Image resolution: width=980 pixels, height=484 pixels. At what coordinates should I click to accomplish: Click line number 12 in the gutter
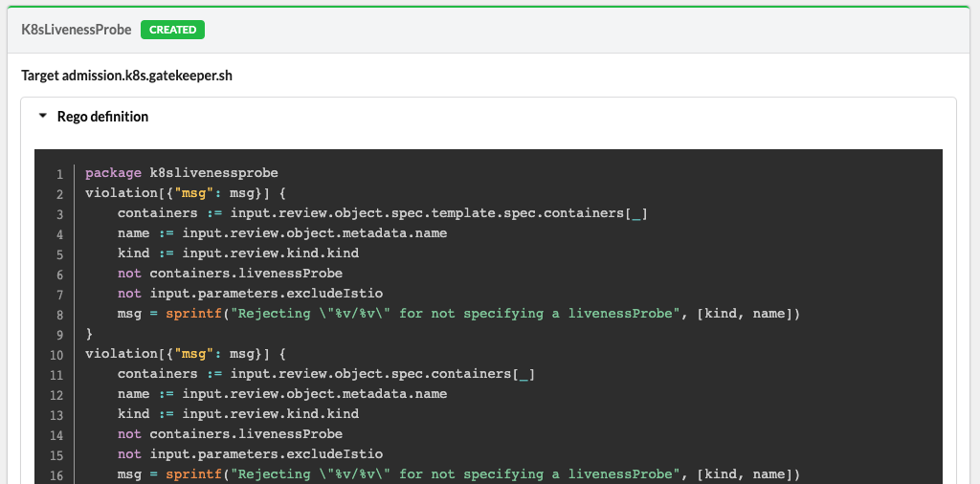pyautogui.click(x=56, y=395)
